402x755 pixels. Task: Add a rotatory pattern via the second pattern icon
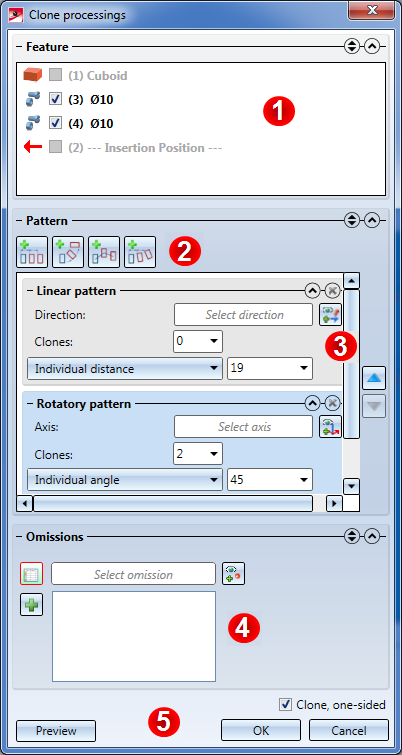click(x=68, y=252)
